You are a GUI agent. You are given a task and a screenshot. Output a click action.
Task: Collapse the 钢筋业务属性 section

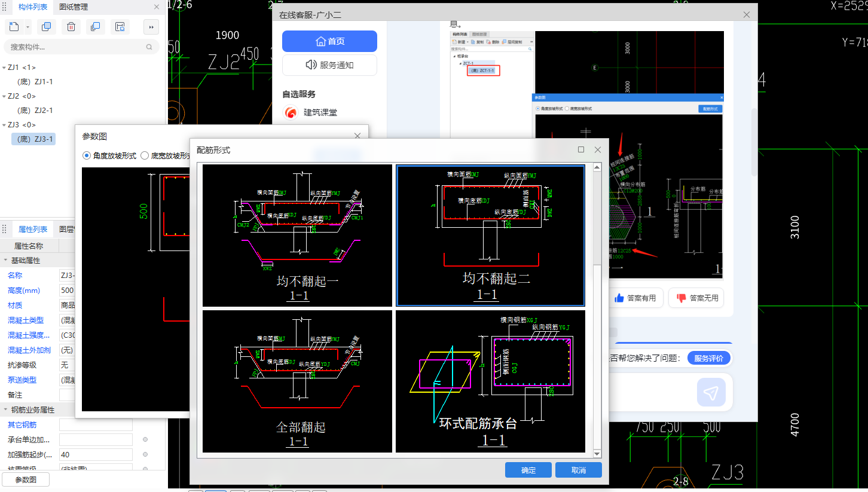(x=6, y=410)
